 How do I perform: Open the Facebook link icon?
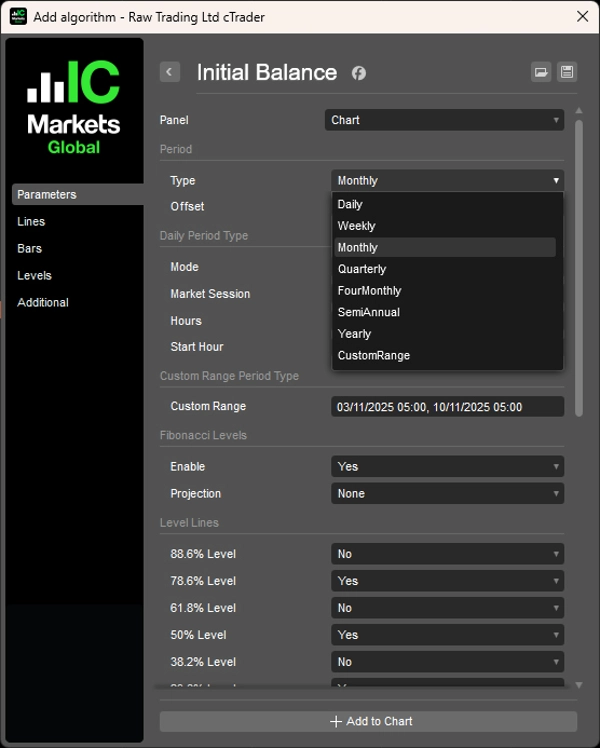[x=358, y=73]
